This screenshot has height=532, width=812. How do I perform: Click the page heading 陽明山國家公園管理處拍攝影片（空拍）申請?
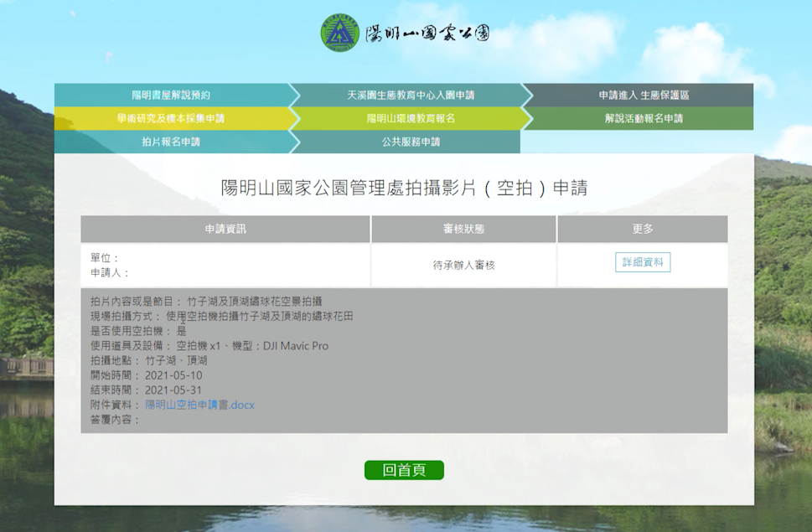point(404,188)
